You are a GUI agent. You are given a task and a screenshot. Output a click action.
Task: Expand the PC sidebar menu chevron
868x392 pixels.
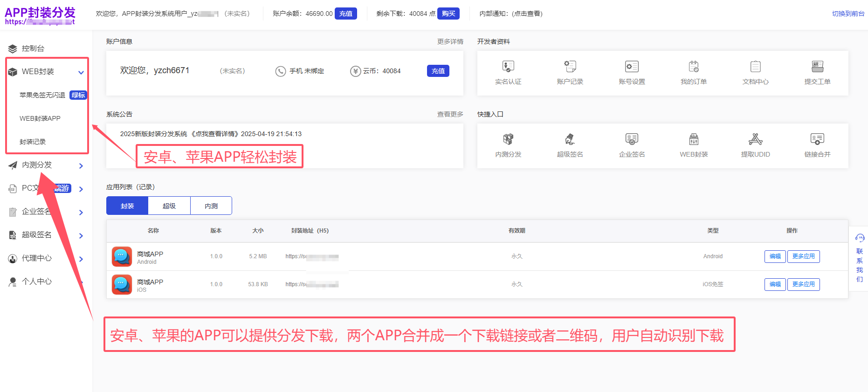pyautogui.click(x=81, y=189)
